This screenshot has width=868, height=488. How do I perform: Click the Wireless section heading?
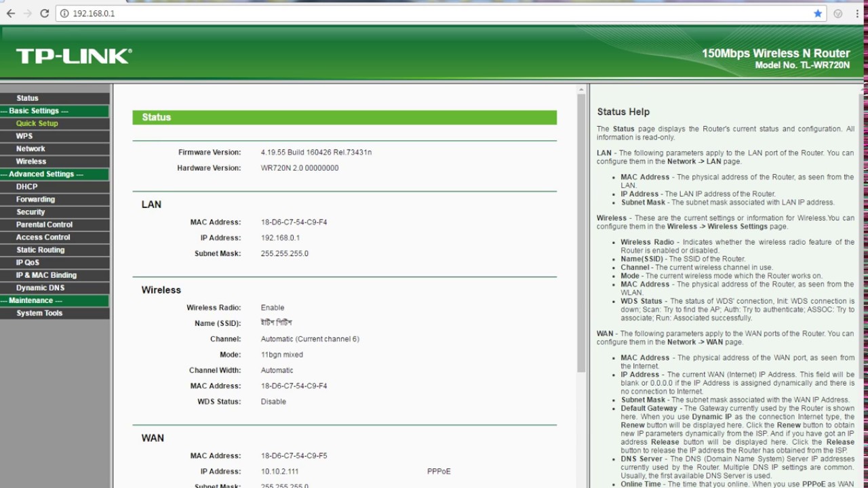click(x=161, y=290)
